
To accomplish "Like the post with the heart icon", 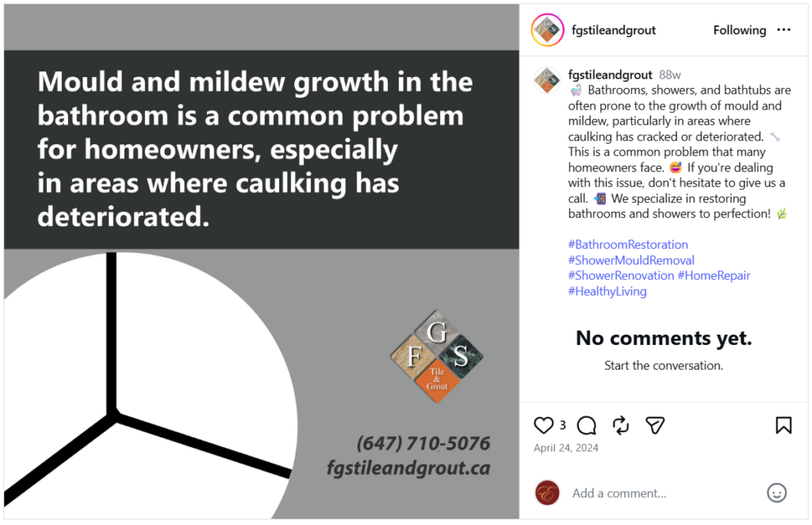I will [543, 426].
